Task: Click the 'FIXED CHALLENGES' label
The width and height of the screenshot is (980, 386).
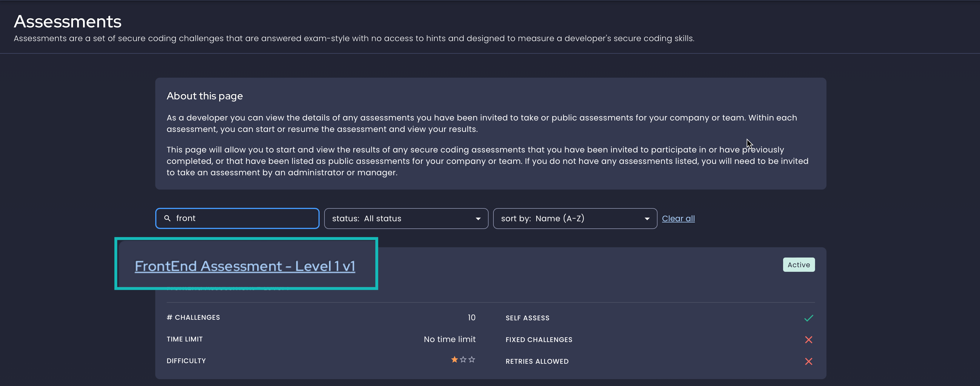Action: pyautogui.click(x=539, y=339)
